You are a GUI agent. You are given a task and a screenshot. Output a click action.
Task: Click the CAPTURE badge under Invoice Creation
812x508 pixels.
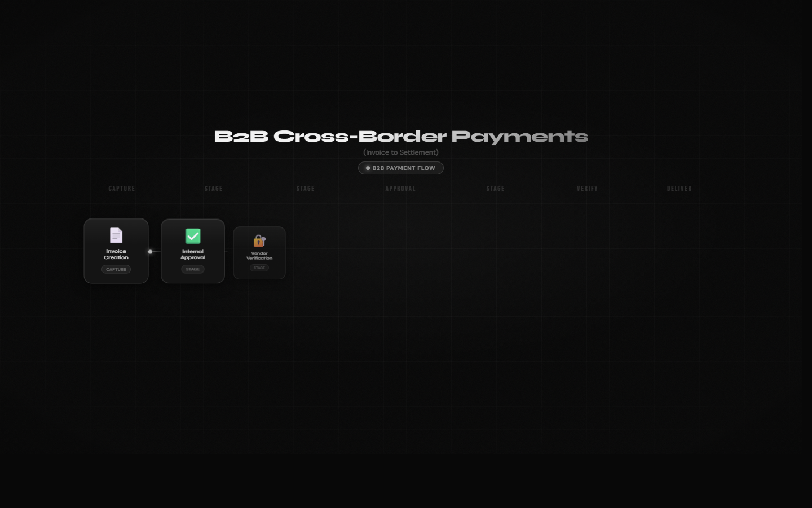coord(116,269)
